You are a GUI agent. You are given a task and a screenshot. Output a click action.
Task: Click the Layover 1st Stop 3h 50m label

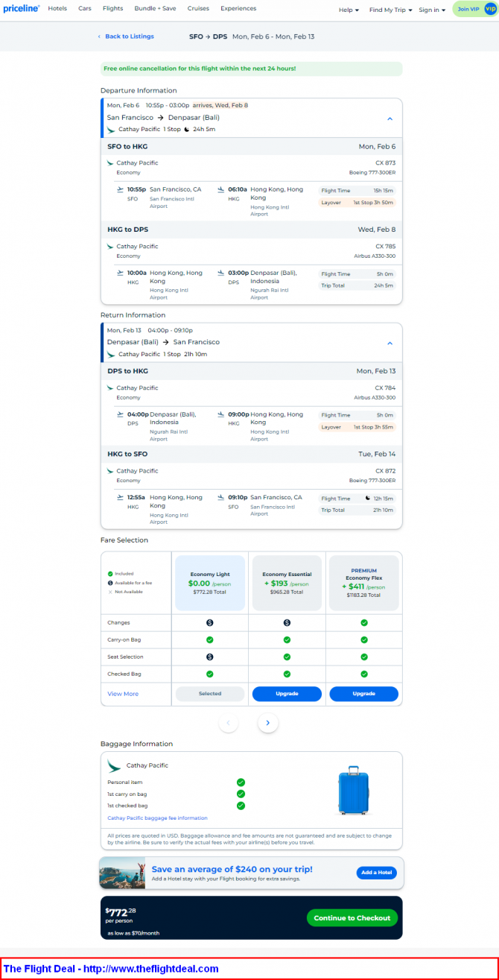click(357, 203)
